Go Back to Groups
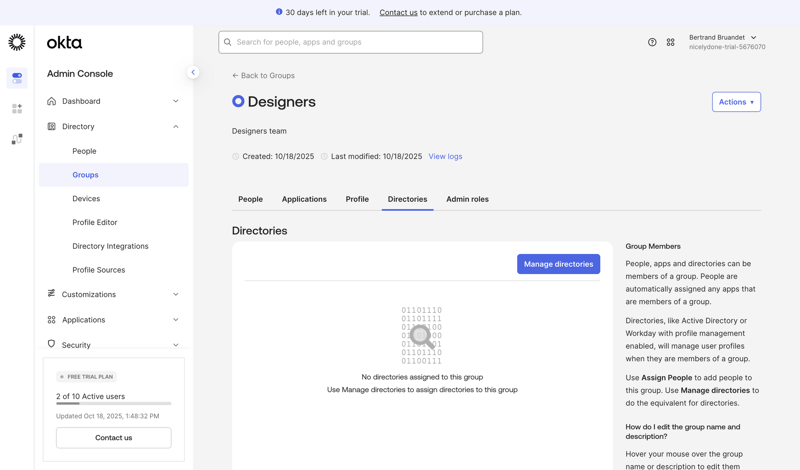This screenshot has width=800, height=470. (263, 76)
